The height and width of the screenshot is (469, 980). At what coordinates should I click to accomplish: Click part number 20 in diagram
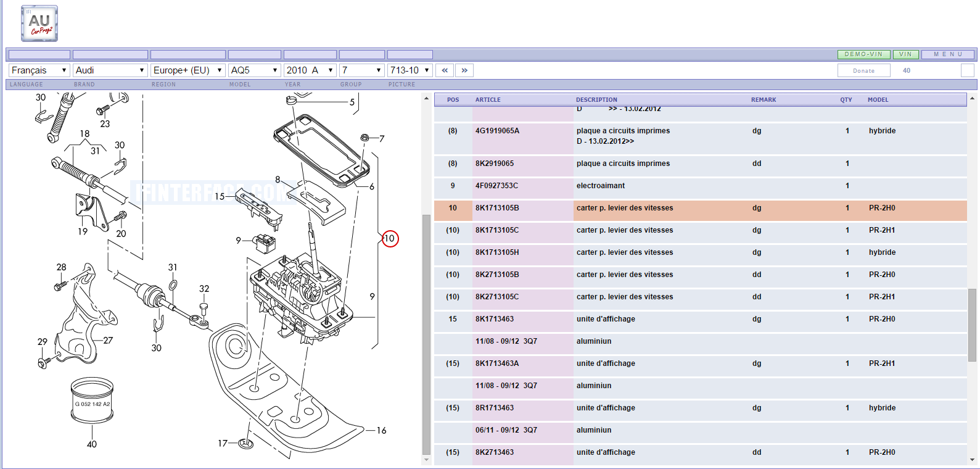click(x=121, y=234)
